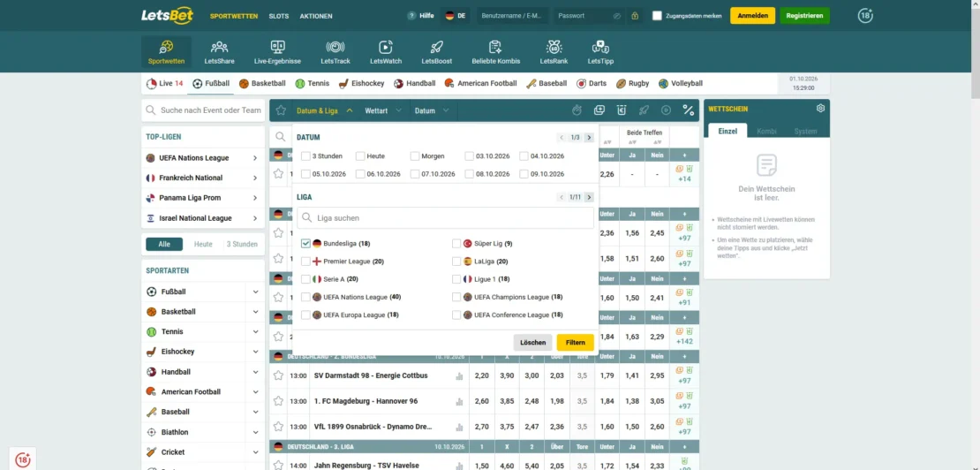Open the DE language selector
Image resolution: width=980 pixels, height=470 pixels.
click(x=456, y=16)
